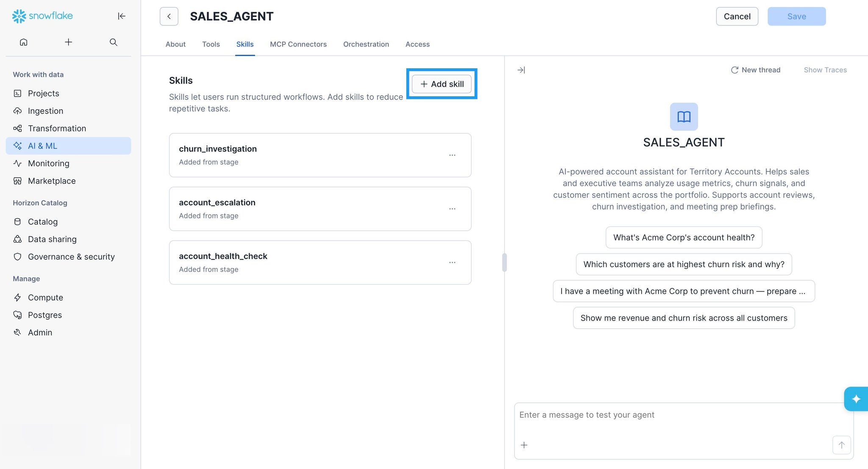Click the Add skill button
Screen dimensions: 868x469
coord(442,84)
